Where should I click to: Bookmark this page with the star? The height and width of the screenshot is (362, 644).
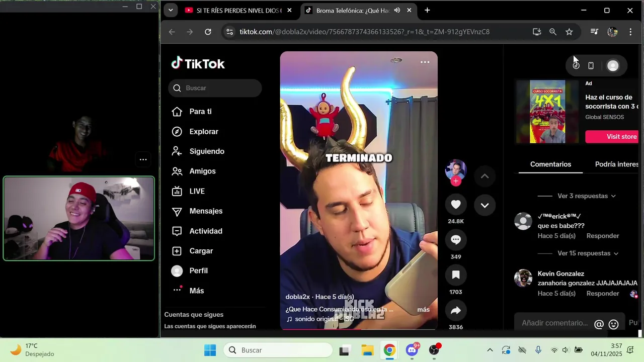[569, 32]
